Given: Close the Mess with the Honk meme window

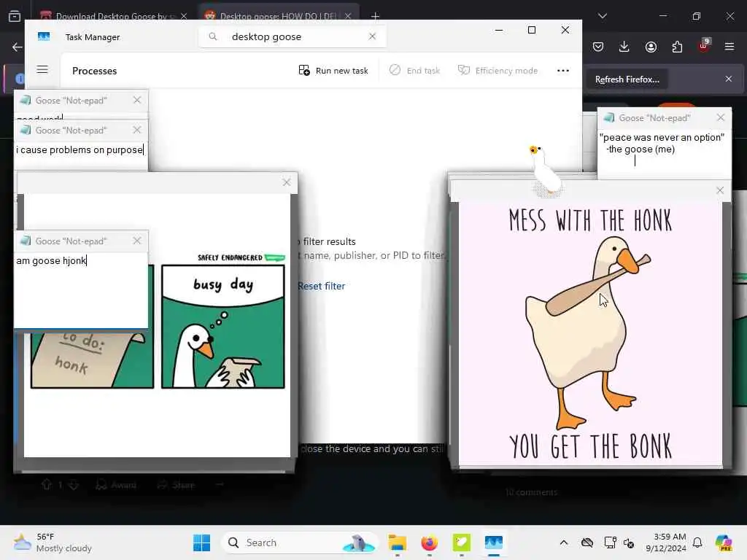Looking at the screenshot, I should coord(720,190).
